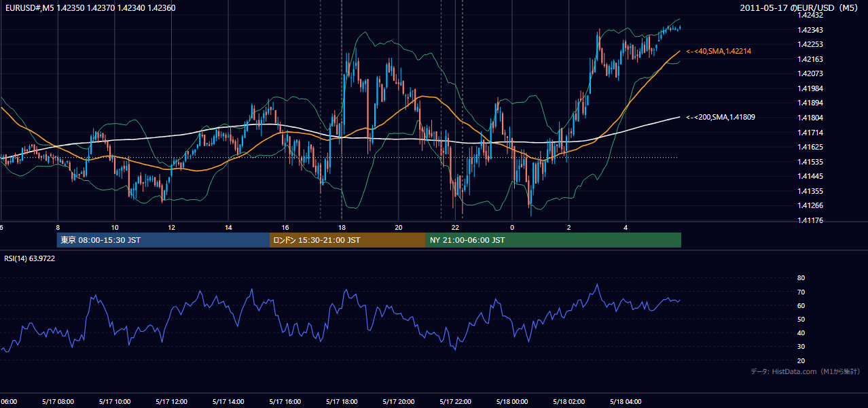Click price axis value 1.41714
The height and width of the screenshot is (408, 868).
(x=811, y=133)
